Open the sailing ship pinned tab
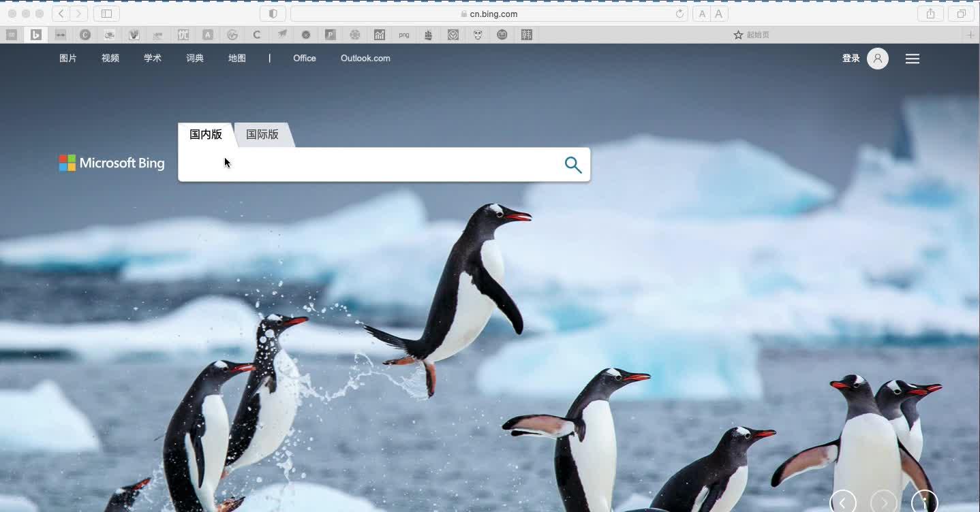The height and width of the screenshot is (512, 980). [x=429, y=35]
